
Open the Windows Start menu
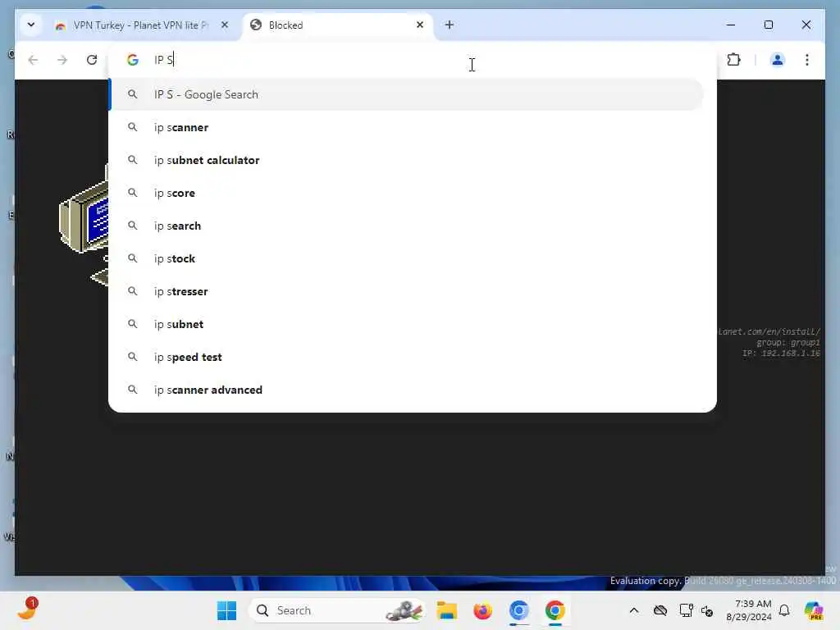pos(226,610)
